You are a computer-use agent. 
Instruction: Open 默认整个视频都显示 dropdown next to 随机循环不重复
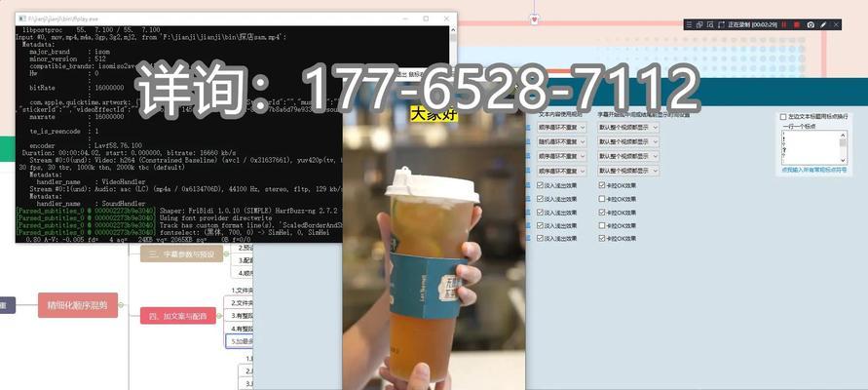[x=628, y=141]
